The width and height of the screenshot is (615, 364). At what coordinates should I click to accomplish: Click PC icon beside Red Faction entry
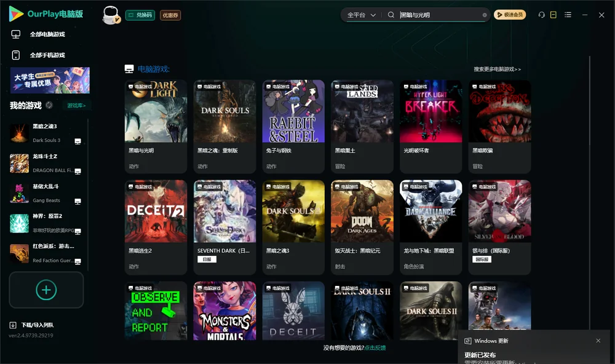[77, 262]
